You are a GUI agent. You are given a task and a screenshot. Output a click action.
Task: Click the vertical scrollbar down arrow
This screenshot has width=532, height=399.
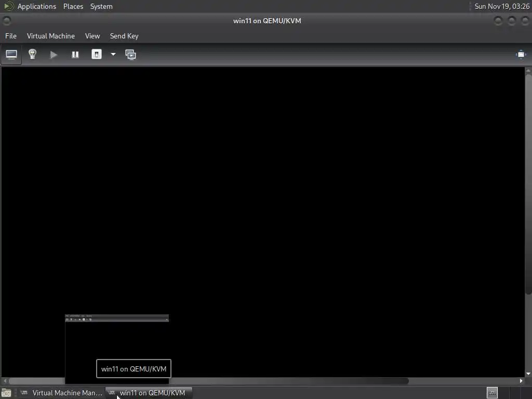tap(528, 374)
